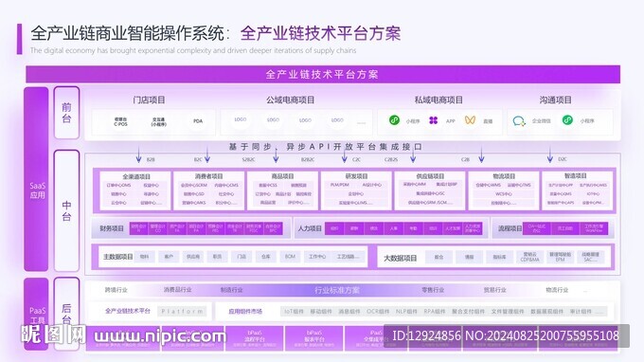The image size is (644, 362).
Task: Click the green mini-program icon under 沟通项目
Action: click(x=567, y=120)
